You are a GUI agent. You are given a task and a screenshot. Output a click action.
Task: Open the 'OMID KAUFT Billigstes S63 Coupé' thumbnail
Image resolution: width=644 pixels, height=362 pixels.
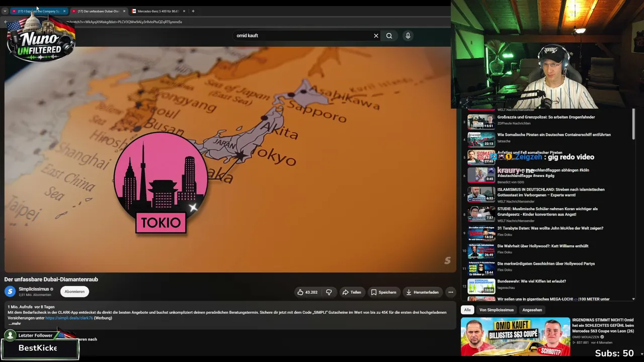coord(515,336)
